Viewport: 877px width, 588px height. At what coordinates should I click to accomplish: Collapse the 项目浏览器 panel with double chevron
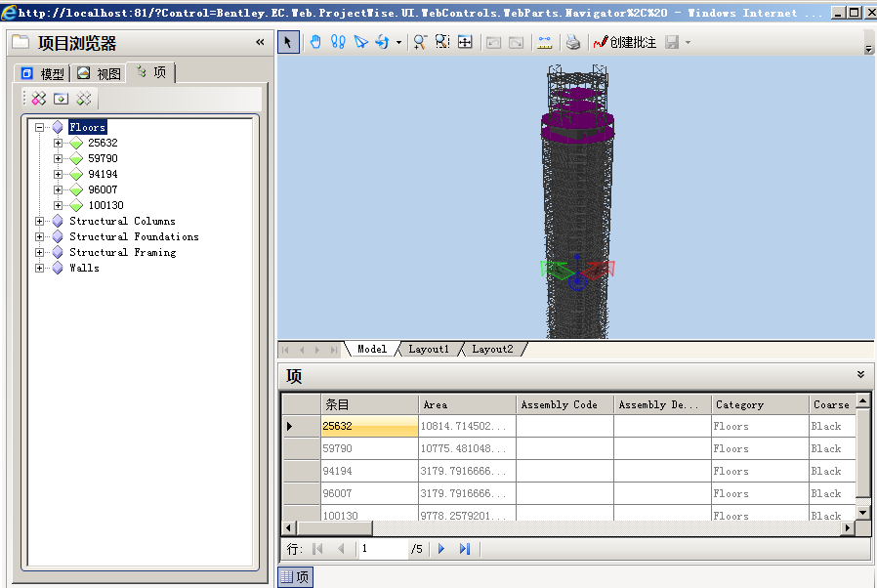(x=260, y=43)
